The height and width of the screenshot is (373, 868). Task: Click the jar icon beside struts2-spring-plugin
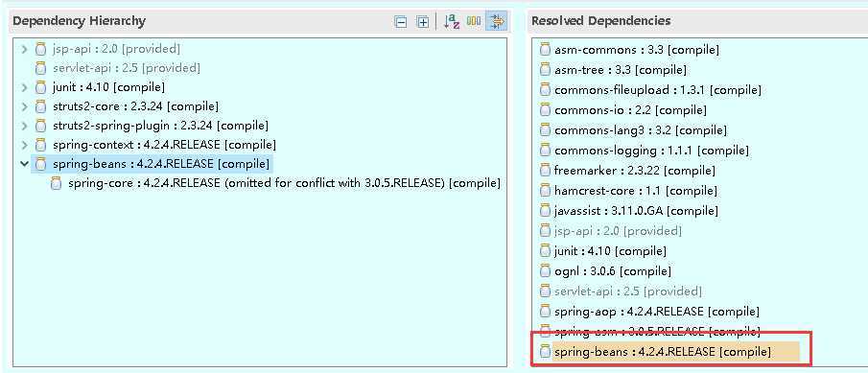click(40, 127)
